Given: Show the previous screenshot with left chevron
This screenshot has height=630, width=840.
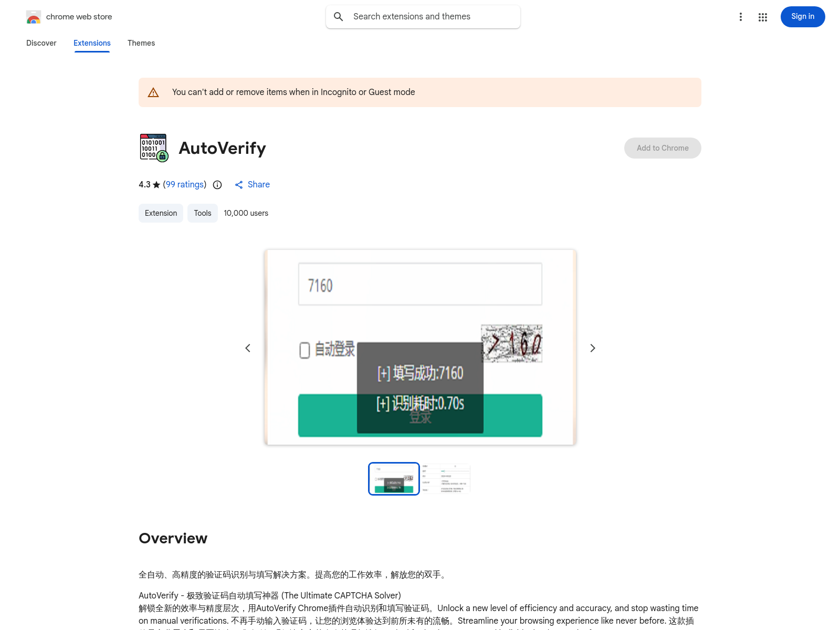Looking at the screenshot, I should pyautogui.click(x=248, y=348).
